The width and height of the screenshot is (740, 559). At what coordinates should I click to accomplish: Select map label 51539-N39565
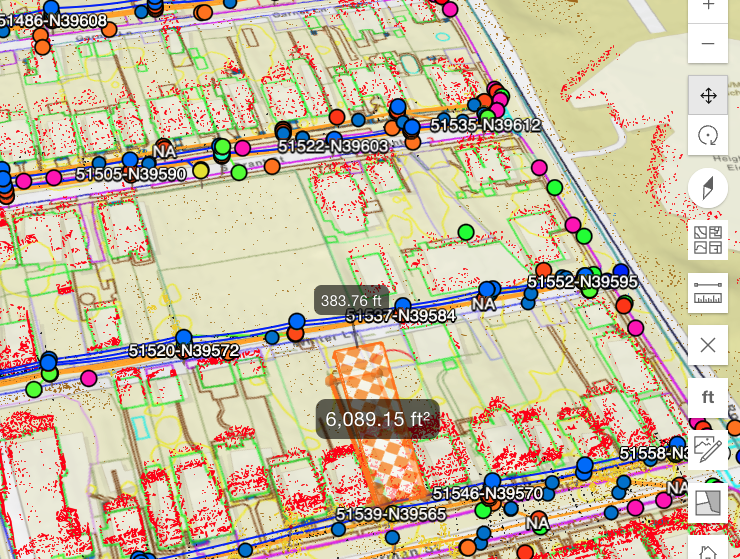[x=391, y=514]
